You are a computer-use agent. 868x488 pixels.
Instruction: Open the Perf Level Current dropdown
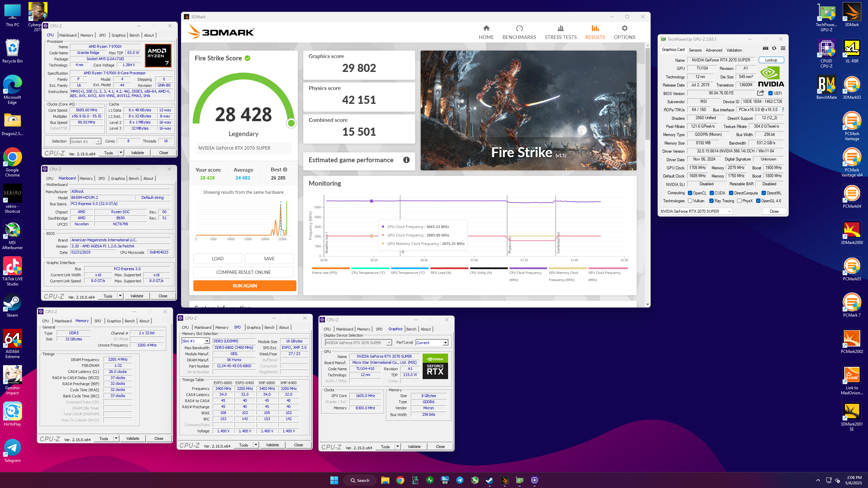click(x=432, y=343)
